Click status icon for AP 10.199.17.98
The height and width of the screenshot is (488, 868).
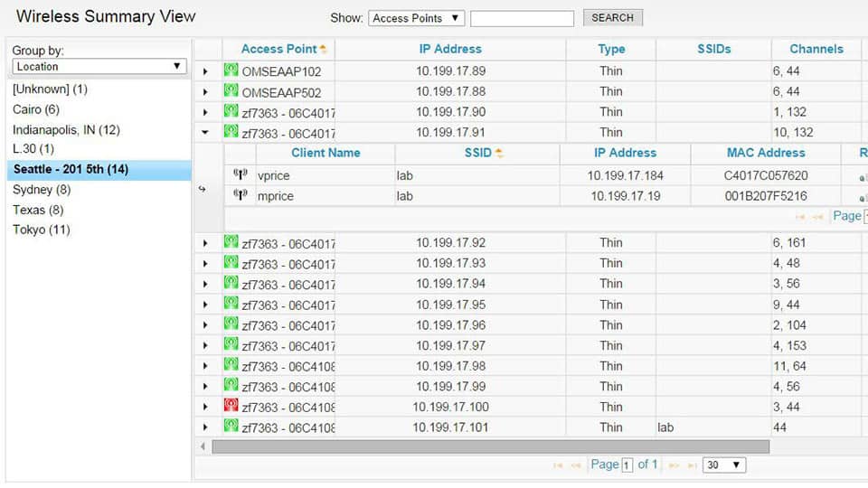(231, 365)
